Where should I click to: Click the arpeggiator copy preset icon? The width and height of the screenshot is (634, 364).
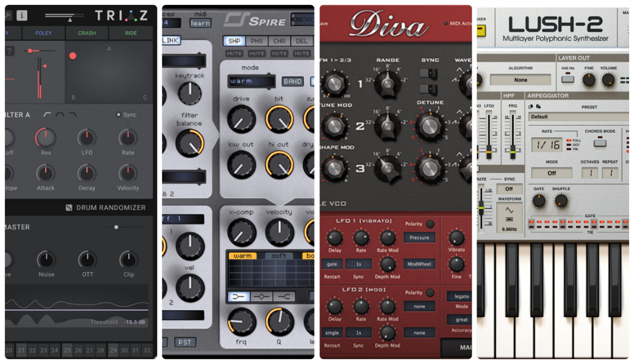click(x=531, y=107)
